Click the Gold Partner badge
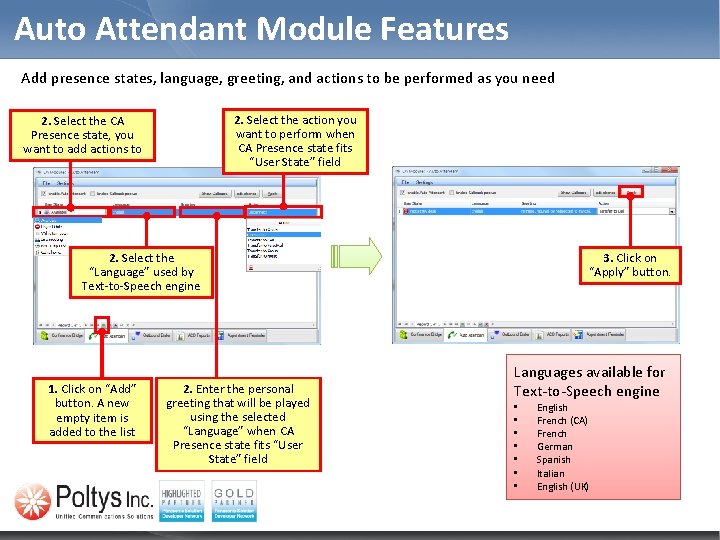This screenshot has height=540, width=720. click(x=234, y=501)
